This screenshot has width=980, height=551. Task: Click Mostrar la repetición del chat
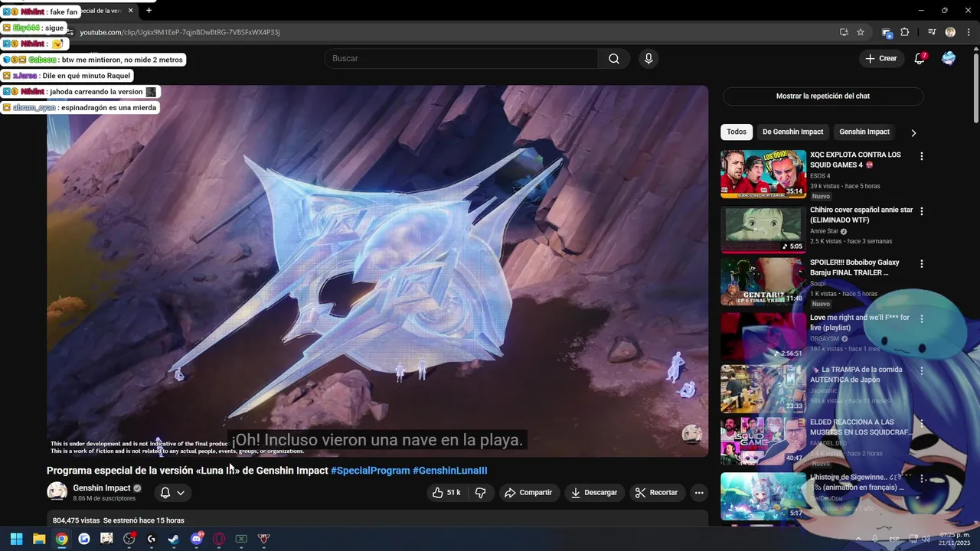tap(823, 96)
